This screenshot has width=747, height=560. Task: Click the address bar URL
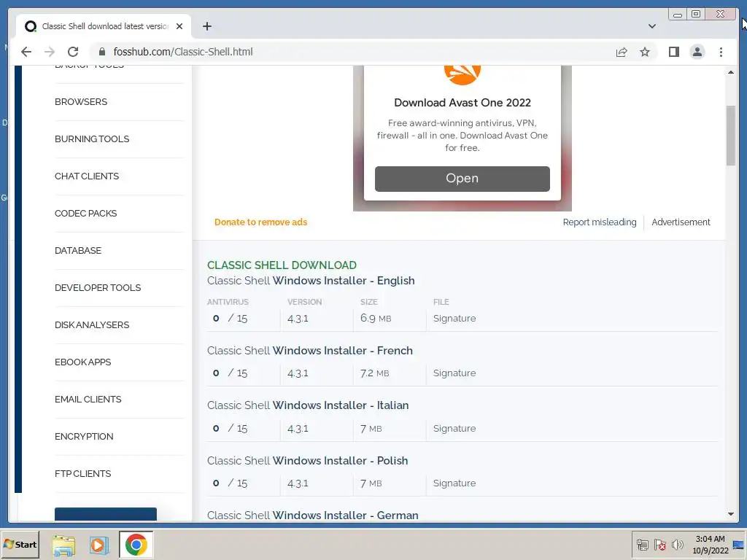point(183,52)
